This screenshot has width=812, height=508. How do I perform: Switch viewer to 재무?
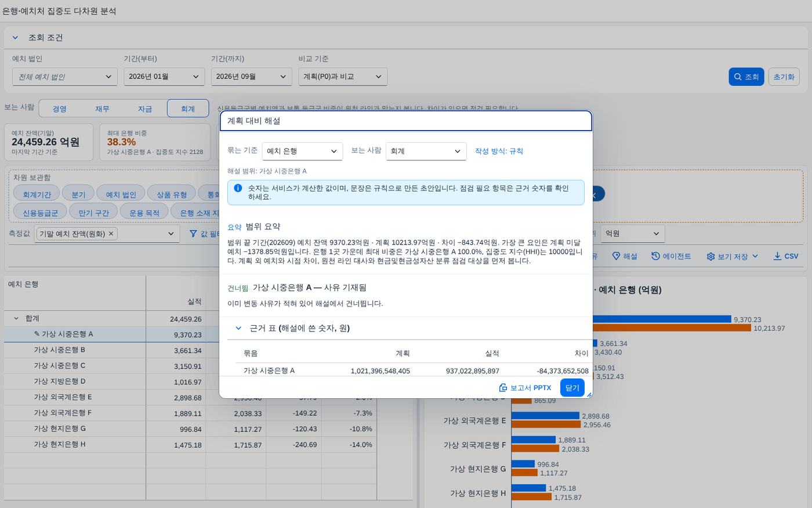[x=103, y=109]
